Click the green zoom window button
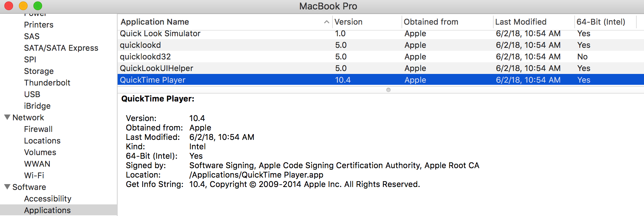Screen dimensions: 644x216 click(x=38, y=6)
